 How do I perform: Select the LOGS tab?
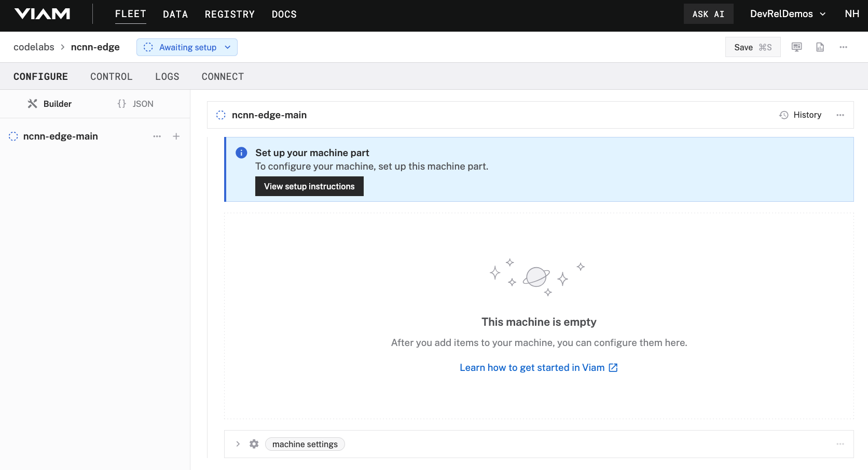(167, 77)
